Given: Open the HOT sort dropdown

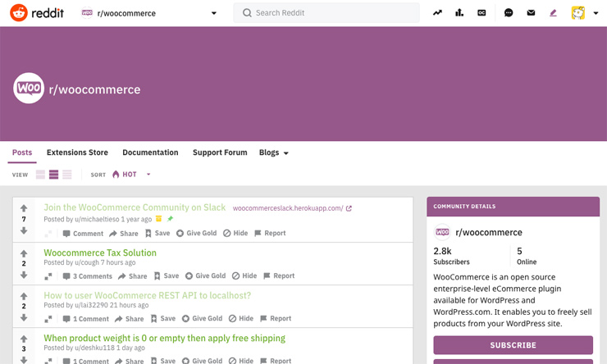Looking at the screenshot, I should point(131,175).
